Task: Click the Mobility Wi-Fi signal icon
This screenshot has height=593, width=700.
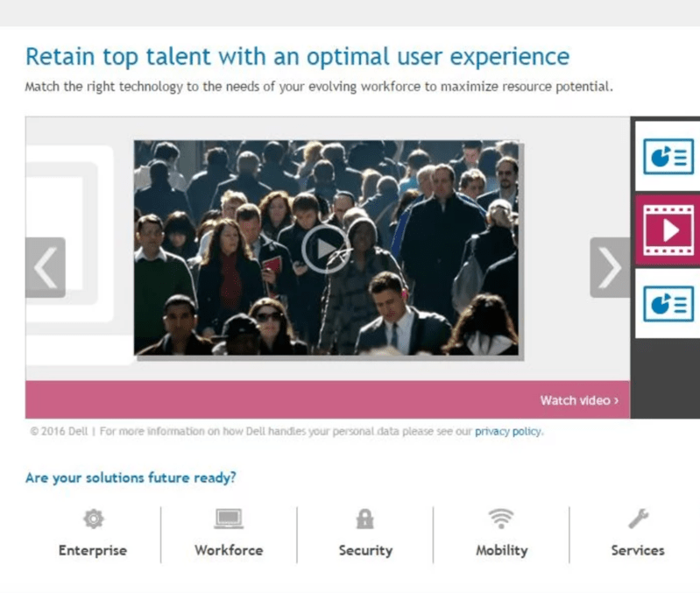Action: tap(501, 519)
